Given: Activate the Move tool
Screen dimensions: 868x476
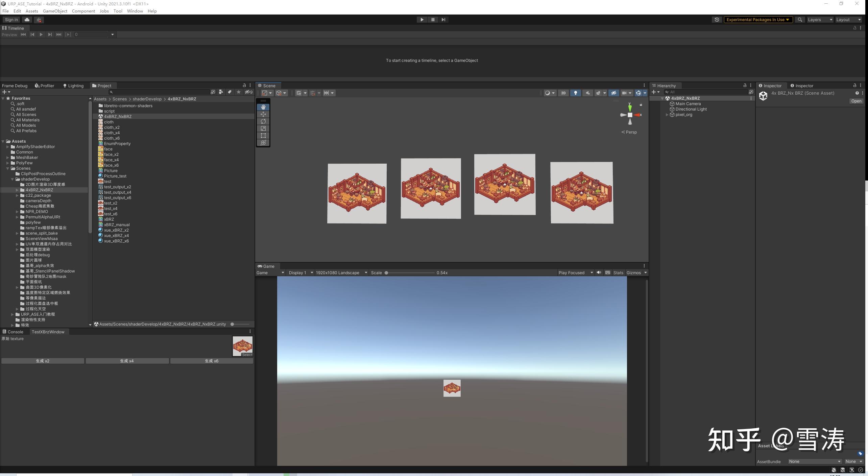Looking at the screenshot, I should point(263,114).
